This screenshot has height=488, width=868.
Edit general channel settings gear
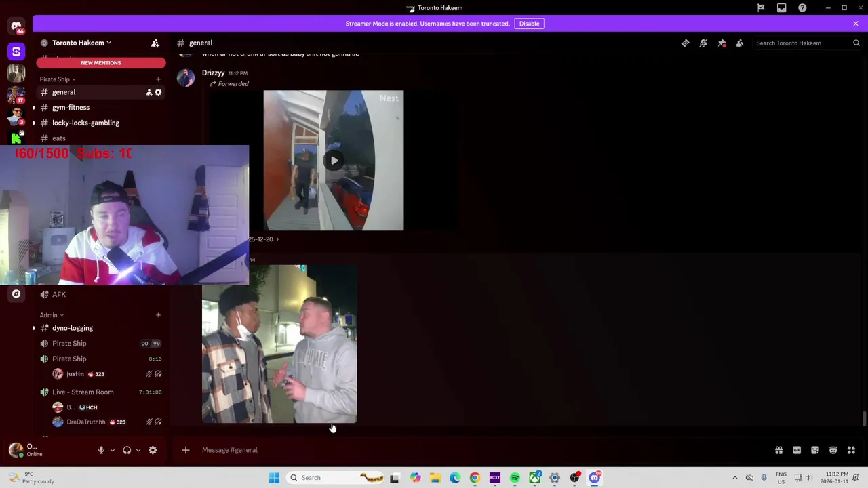click(x=158, y=92)
